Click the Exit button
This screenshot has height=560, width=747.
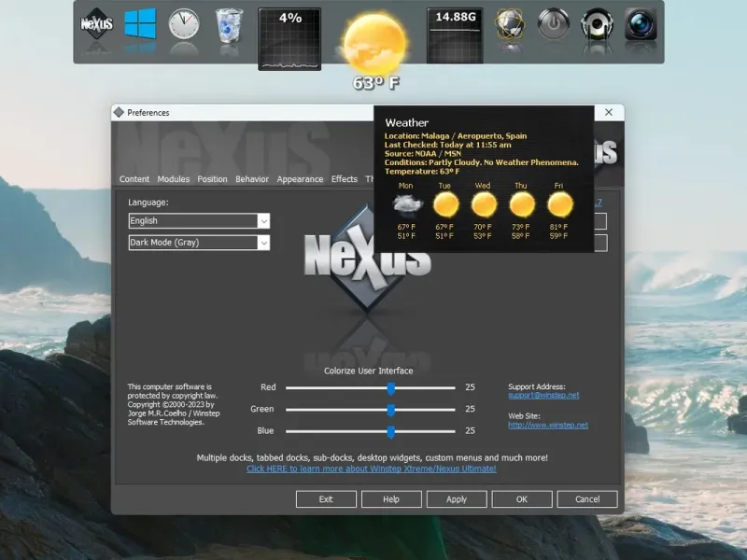pos(326,499)
